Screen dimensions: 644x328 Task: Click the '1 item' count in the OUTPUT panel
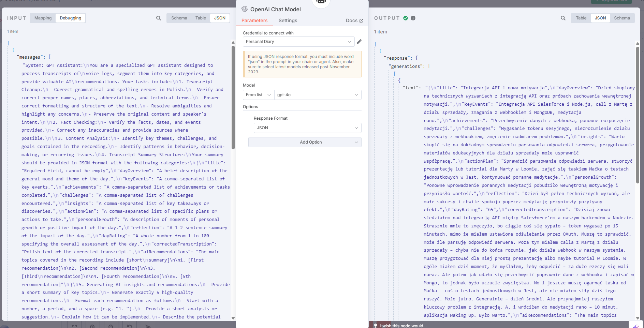coord(381,32)
